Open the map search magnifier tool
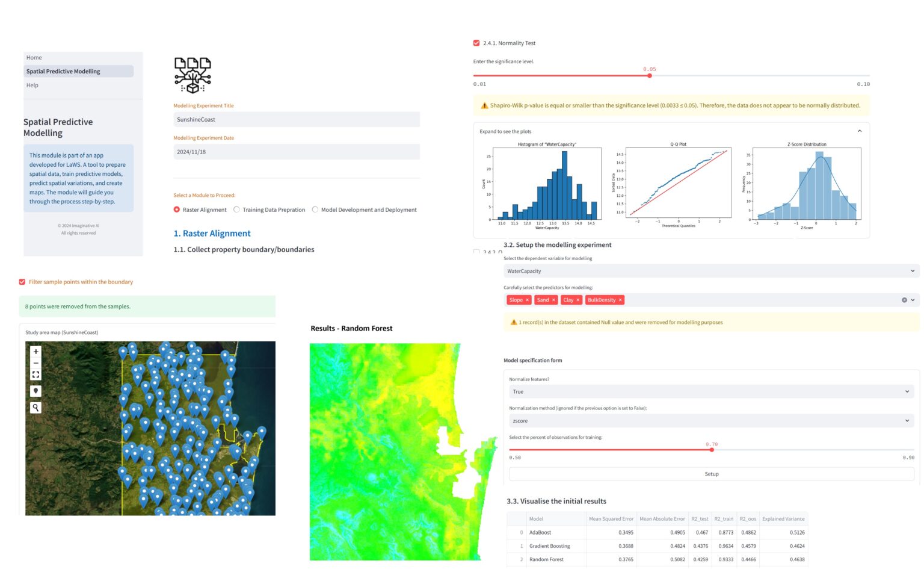924x581 pixels. tap(36, 408)
